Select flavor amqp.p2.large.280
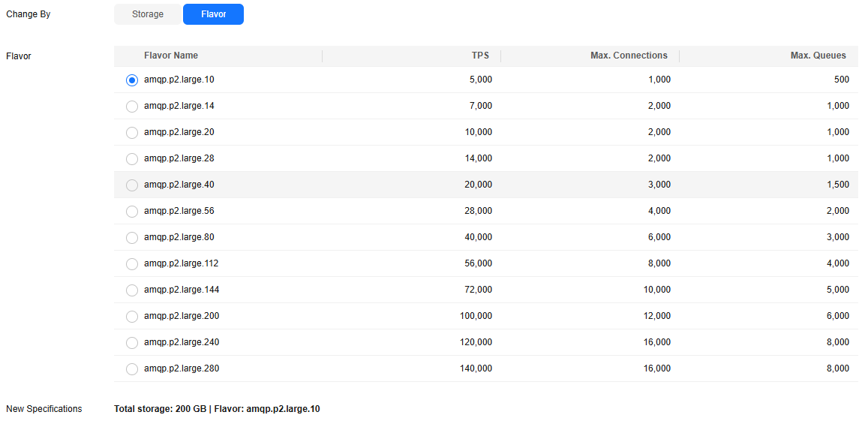The width and height of the screenshot is (868, 424). (132, 369)
